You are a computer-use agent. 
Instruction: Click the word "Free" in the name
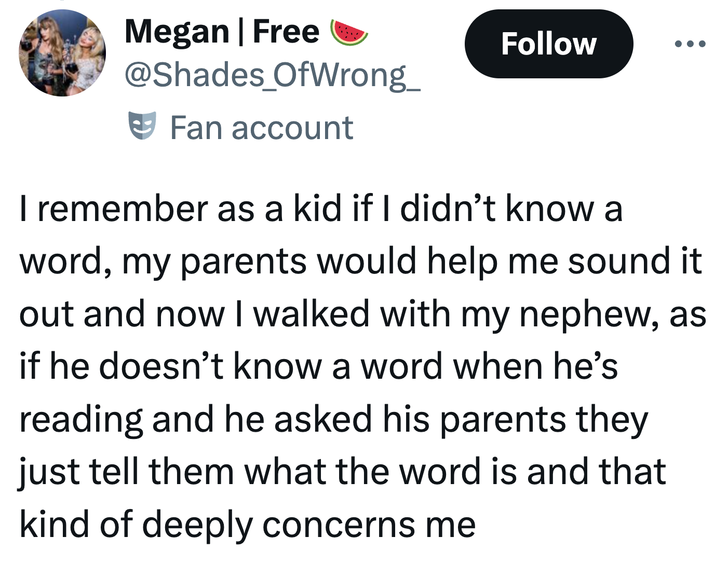[x=286, y=32]
